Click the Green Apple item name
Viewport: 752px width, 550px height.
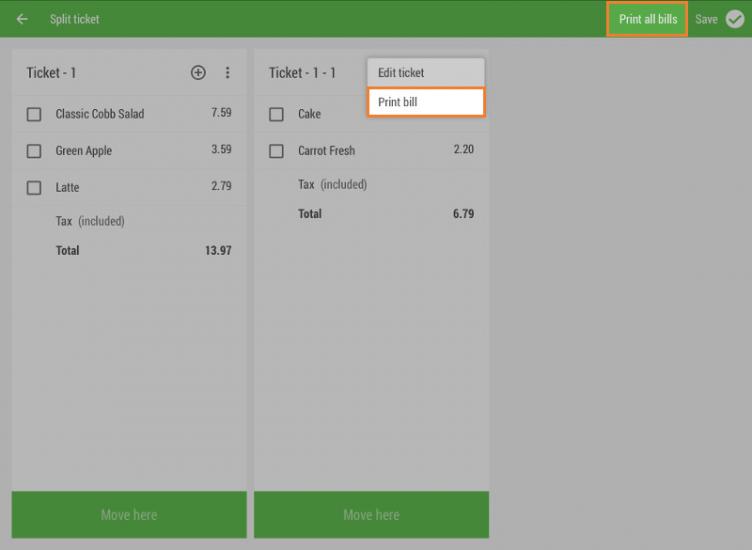click(83, 151)
